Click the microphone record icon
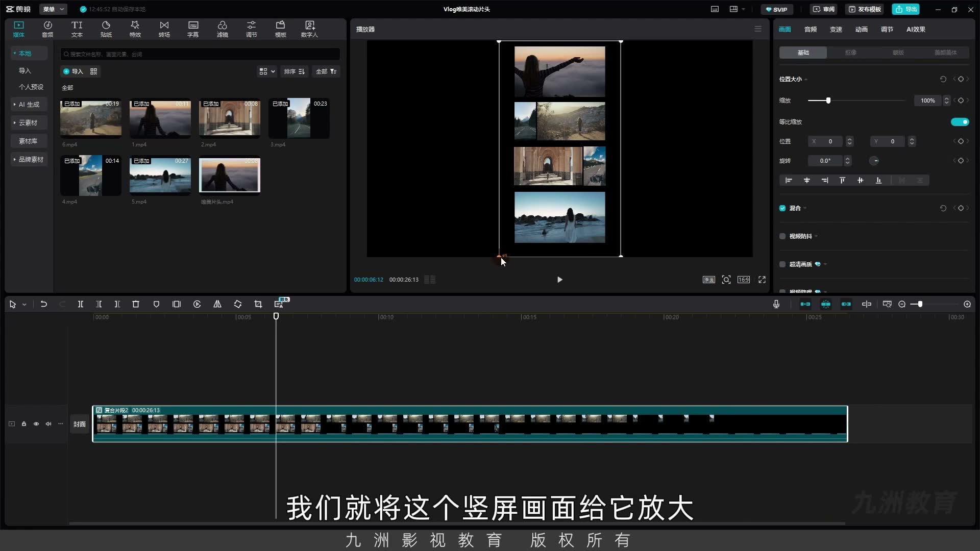Image resolution: width=980 pixels, height=551 pixels. [776, 304]
